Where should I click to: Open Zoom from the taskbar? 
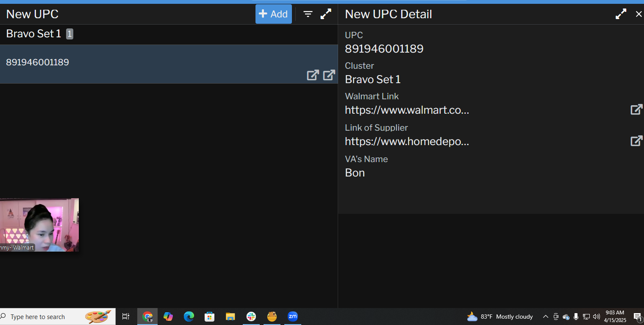tap(293, 317)
